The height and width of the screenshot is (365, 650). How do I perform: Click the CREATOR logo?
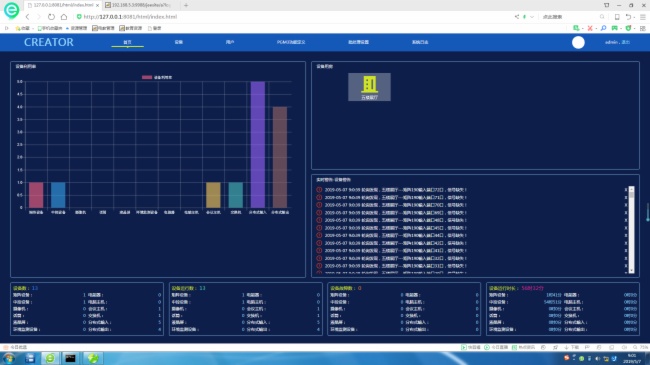click(49, 42)
